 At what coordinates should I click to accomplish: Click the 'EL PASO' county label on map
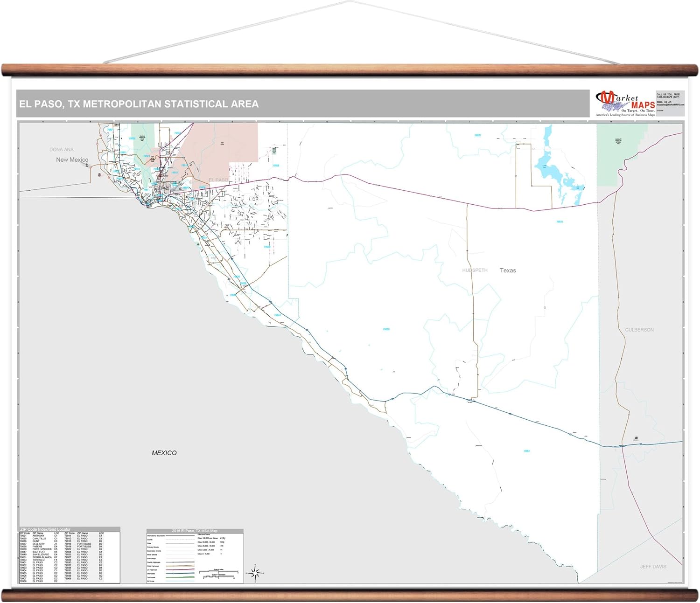(x=218, y=180)
